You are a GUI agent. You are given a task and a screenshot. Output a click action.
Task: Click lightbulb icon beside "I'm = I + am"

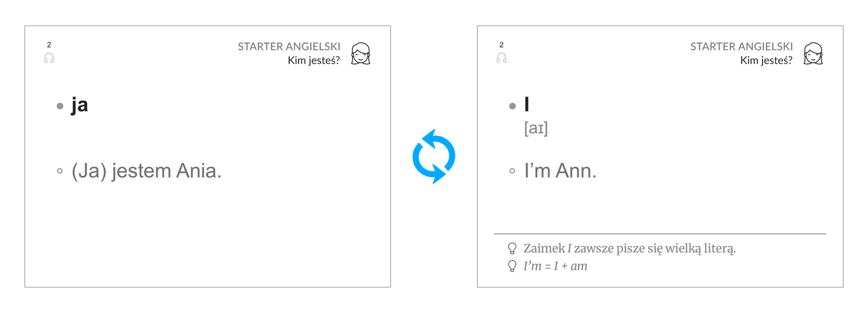coord(513,266)
